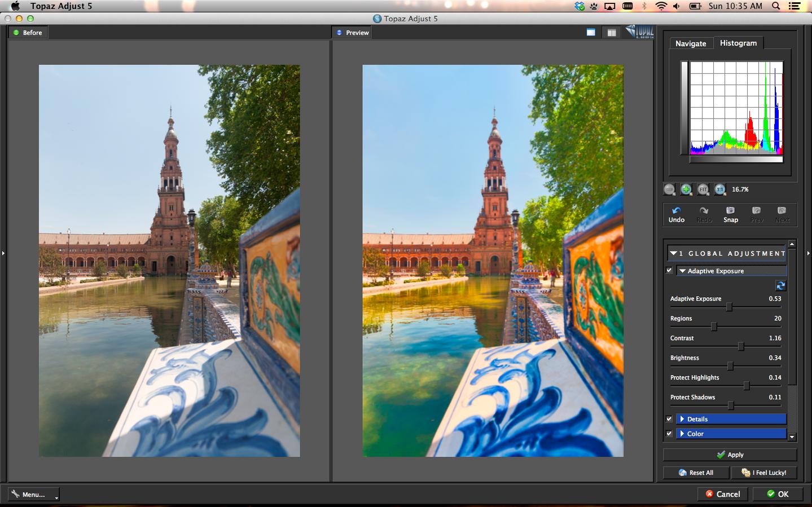Switch to split side-by-side view
This screenshot has height=507, width=812.
611,33
